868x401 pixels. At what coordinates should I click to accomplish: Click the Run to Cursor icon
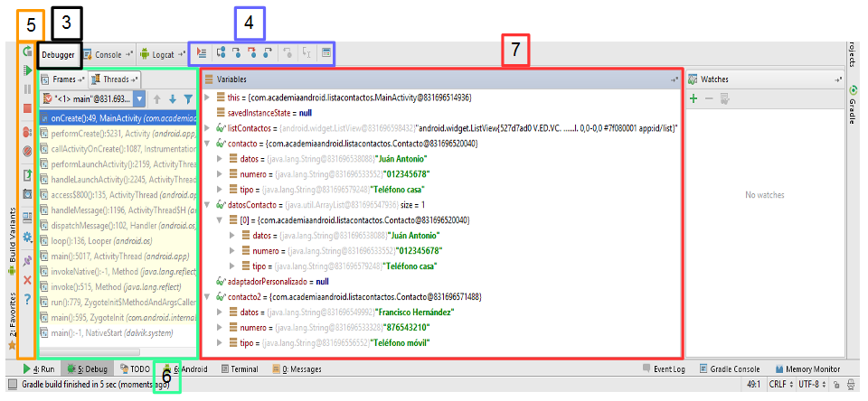coord(307,53)
